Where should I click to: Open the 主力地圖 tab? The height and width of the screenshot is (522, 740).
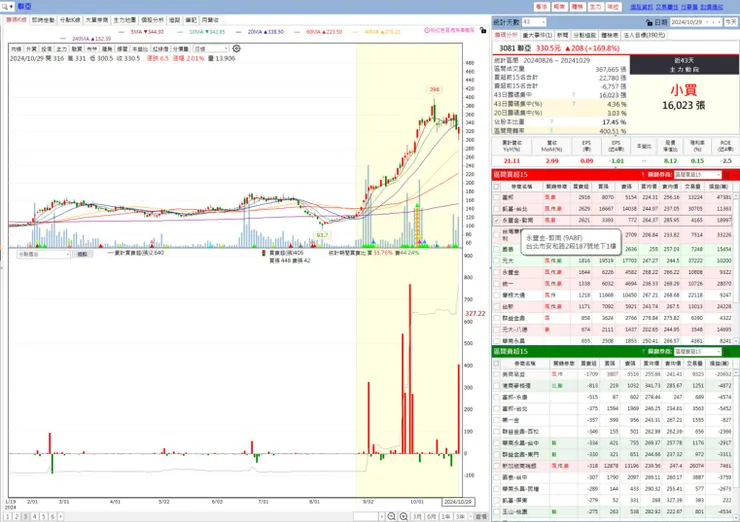pos(125,20)
